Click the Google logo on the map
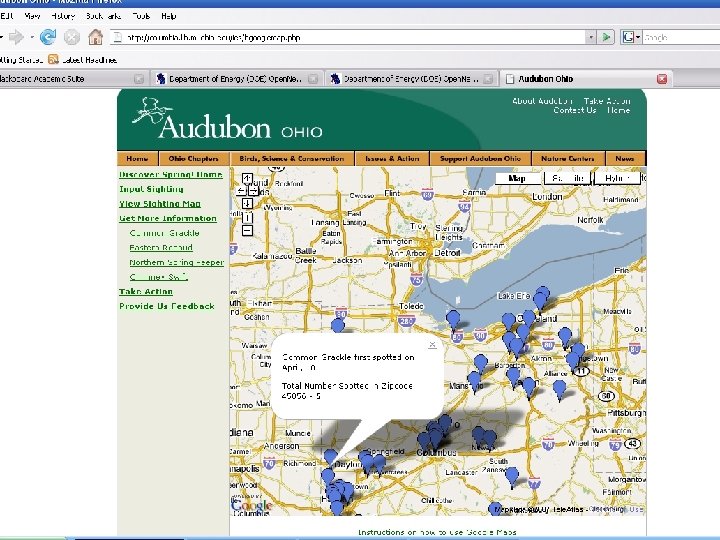720x540 pixels. click(x=252, y=505)
